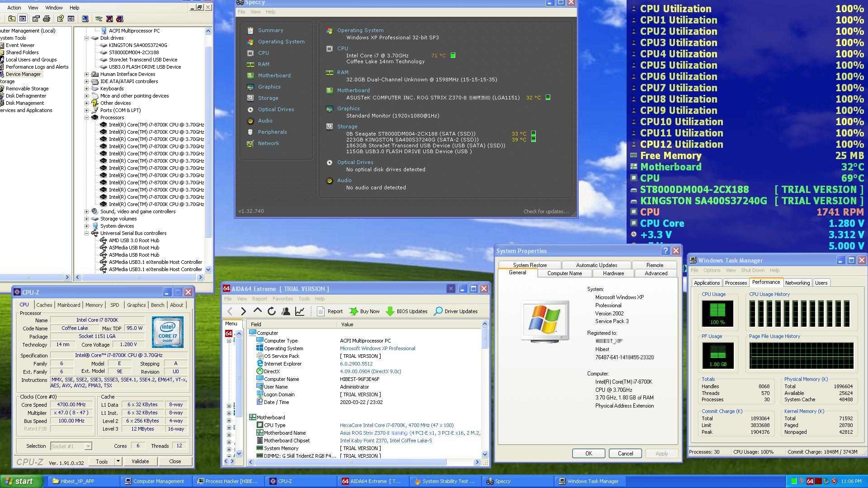This screenshot has width=868, height=488.
Task: Click the refresh arrow in AIDA64 toolbar
Action: pyautogui.click(x=272, y=311)
